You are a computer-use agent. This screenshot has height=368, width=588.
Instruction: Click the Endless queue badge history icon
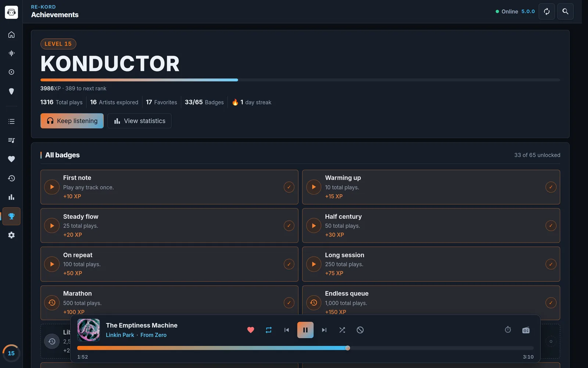314,302
